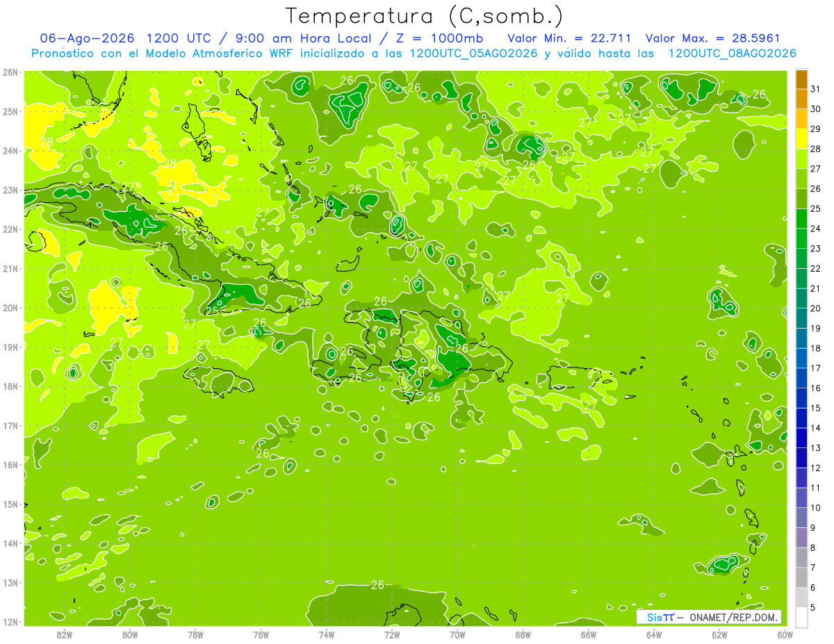This screenshot has height=644, width=834.
Task: Click the "62W" longitude axis label
Action: (719, 634)
